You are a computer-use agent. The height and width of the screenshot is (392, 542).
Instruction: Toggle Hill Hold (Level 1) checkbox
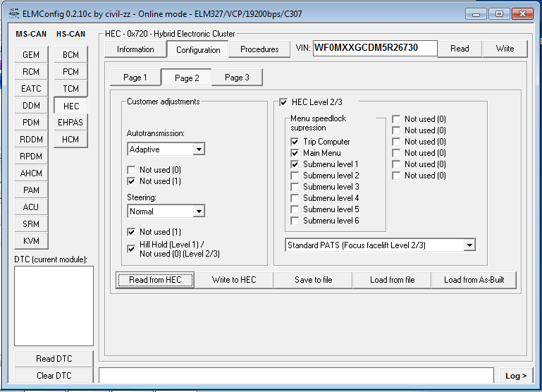pyautogui.click(x=132, y=249)
